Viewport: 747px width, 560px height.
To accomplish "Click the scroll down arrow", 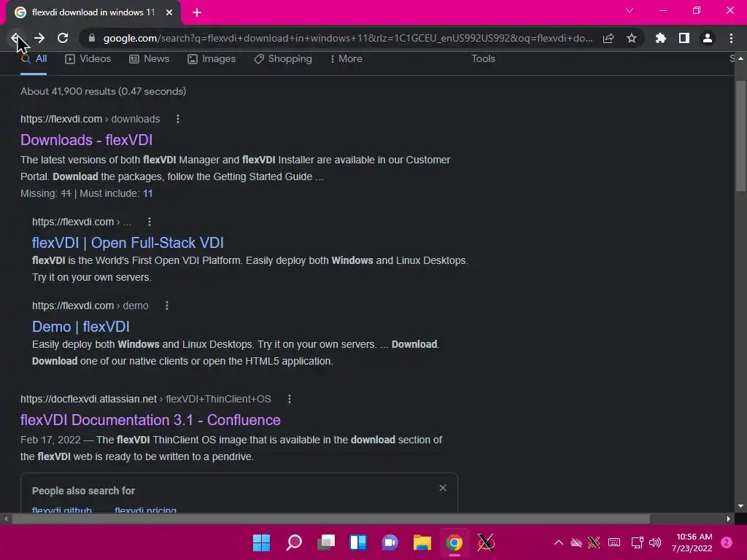I will 740,506.
